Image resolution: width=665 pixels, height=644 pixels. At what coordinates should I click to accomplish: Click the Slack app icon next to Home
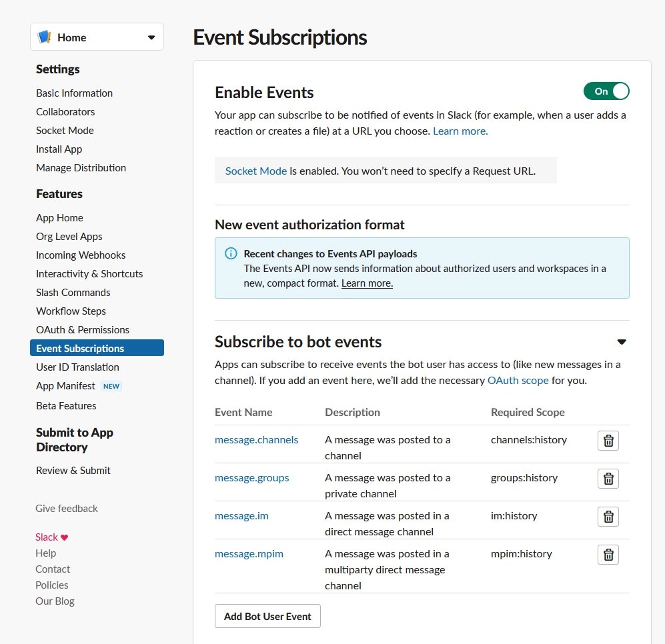45,37
